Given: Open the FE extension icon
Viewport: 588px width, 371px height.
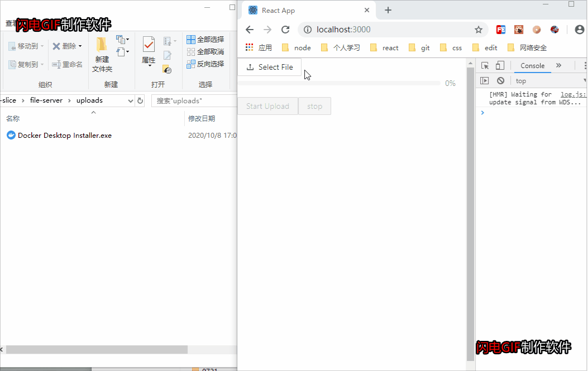Looking at the screenshot, I should tap(501, 30).
